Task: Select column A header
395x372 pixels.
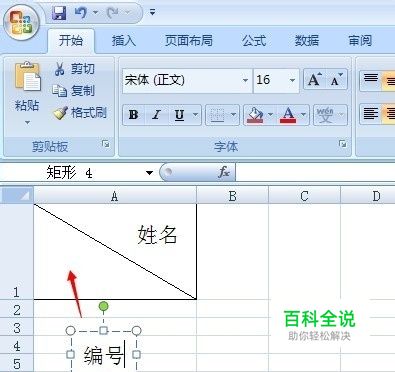Action: coord(115,196)
